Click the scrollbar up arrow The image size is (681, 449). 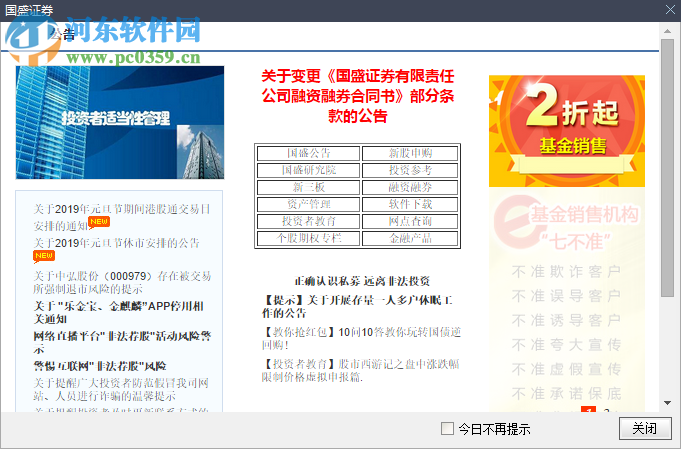click(667, 31)
